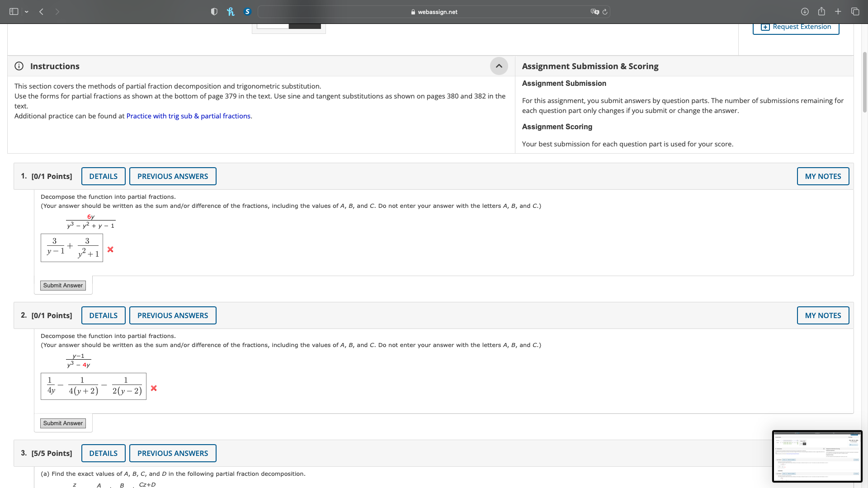
Task: Open the downloads icon in toolbar
Action: (x=805, y=12)
